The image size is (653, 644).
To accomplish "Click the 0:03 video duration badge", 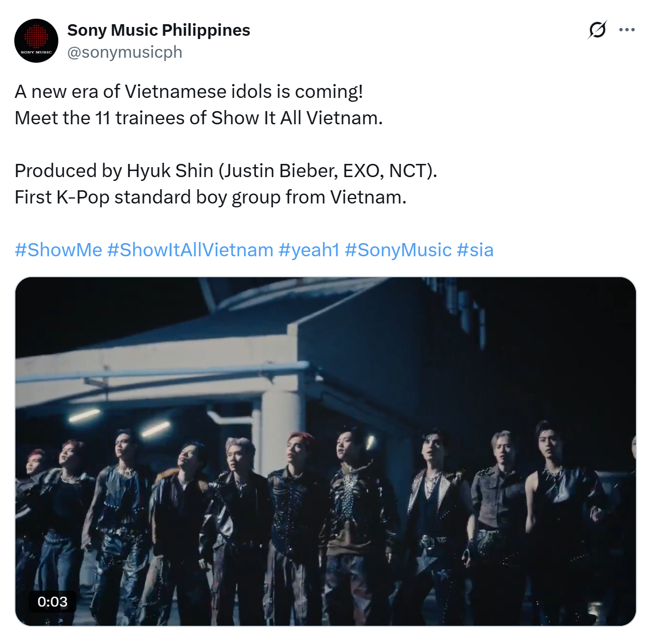I will click(52, 602).
